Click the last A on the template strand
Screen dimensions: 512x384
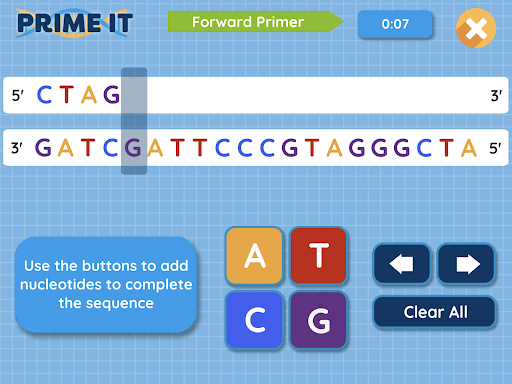pos(469,147)
